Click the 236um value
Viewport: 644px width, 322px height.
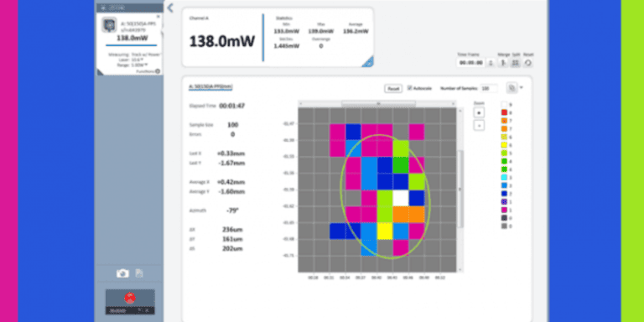232,229
